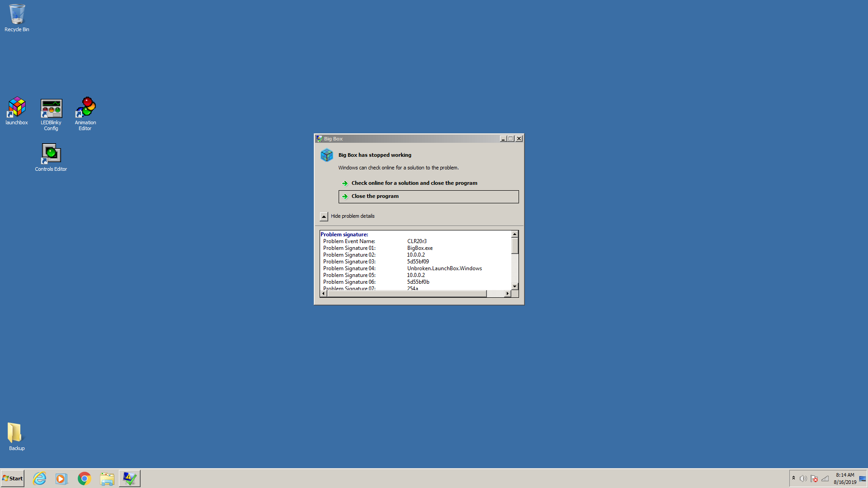This screenshot has height=488, width=868.
Task: Open Windows Media Player from taskbar
Action: 61,478
